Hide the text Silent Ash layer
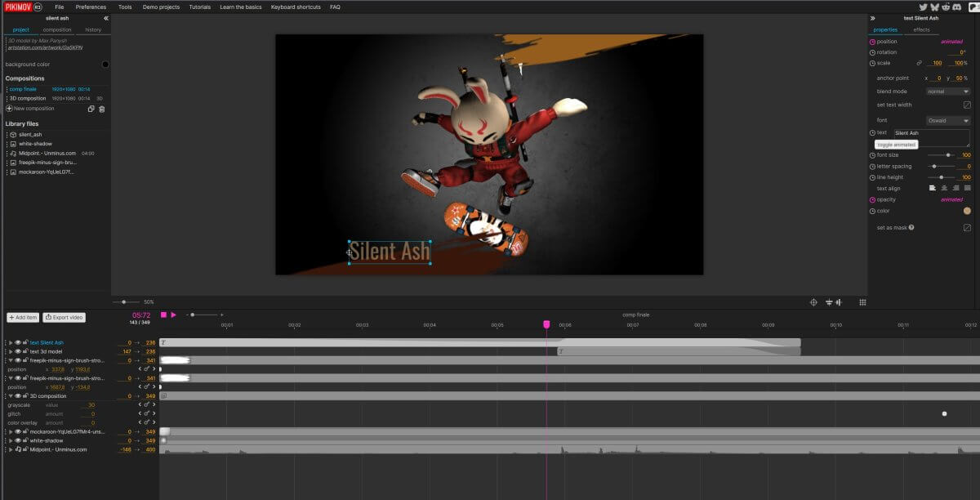980x500 pixels. [18, 342]
